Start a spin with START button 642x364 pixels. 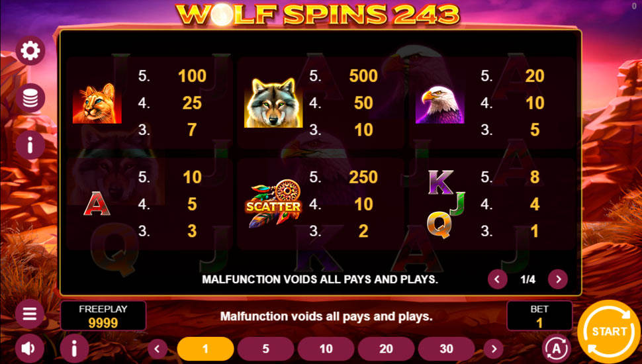tap(609, 332)
